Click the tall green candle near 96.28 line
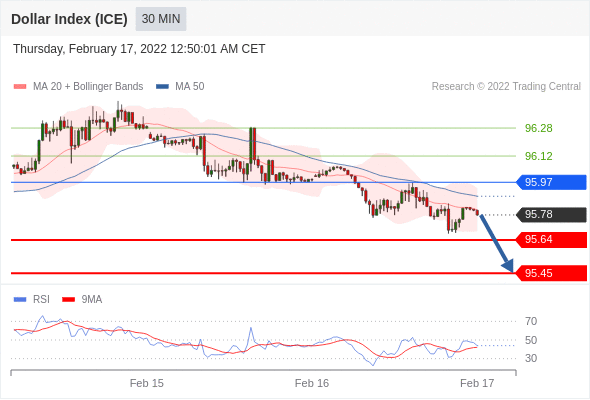The image size is (590, 400). [x=251, y=146]
